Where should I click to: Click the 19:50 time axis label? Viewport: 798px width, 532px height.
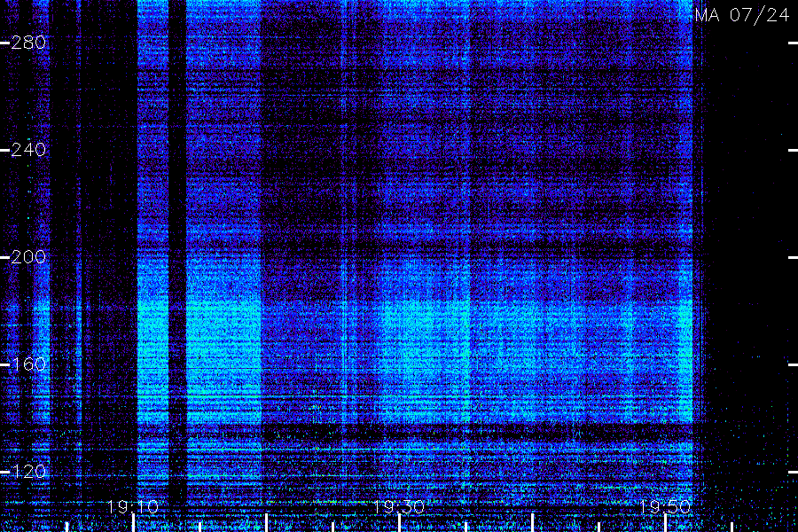(665, 507)
